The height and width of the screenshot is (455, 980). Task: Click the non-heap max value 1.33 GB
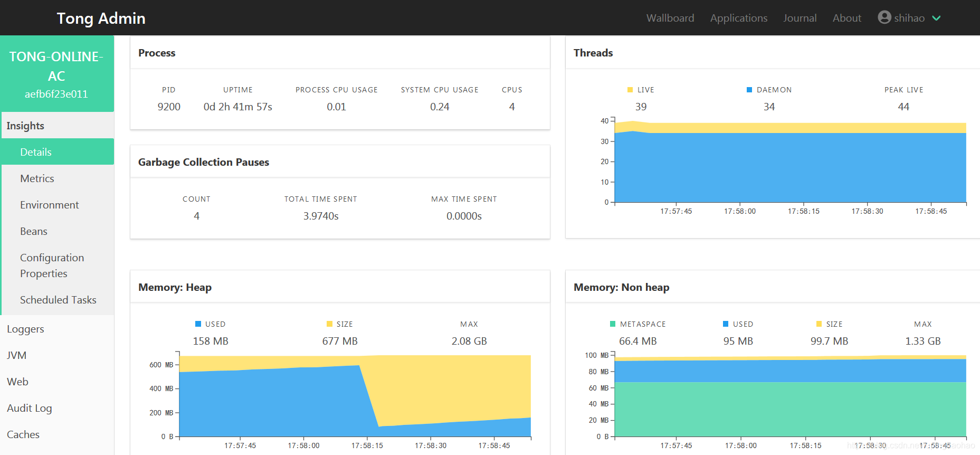click(923, 341)
